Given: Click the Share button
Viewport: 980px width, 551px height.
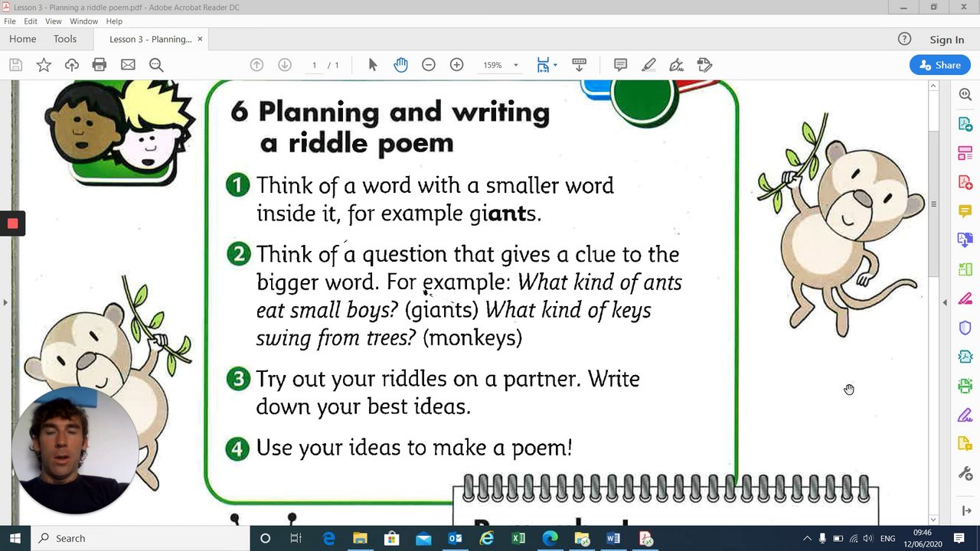Looking at the screenshot, I should click(940, 65).
